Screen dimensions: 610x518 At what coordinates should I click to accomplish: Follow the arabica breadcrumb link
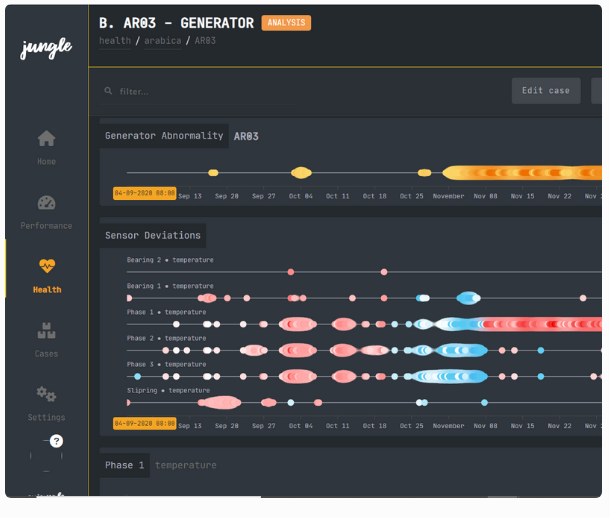tap(162, 41)
